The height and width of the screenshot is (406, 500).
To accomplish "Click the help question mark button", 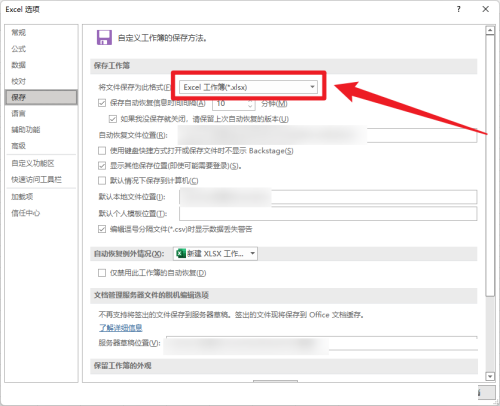I will click(459, 9).
